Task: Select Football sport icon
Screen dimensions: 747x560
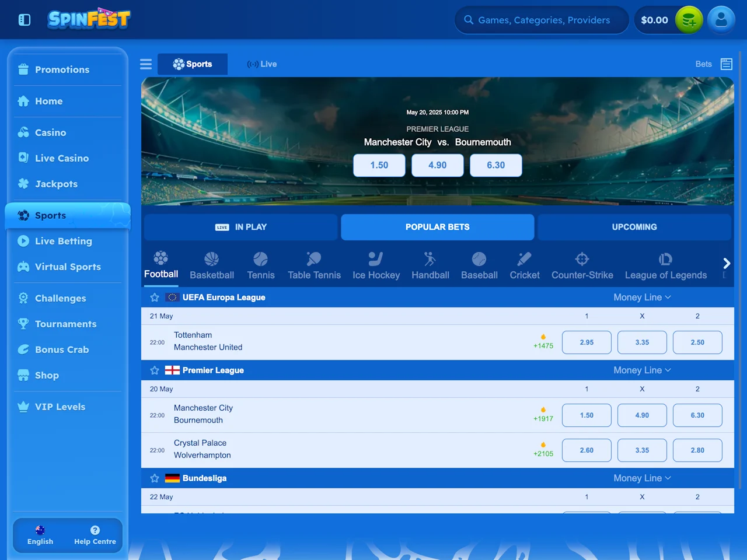Action: 161,258
